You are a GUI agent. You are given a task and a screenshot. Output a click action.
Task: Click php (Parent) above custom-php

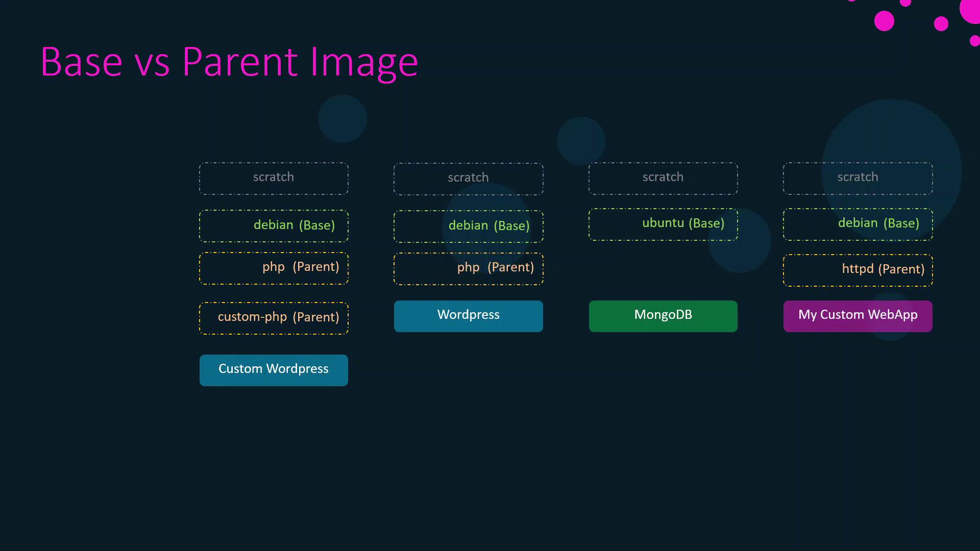pos(274,268)
